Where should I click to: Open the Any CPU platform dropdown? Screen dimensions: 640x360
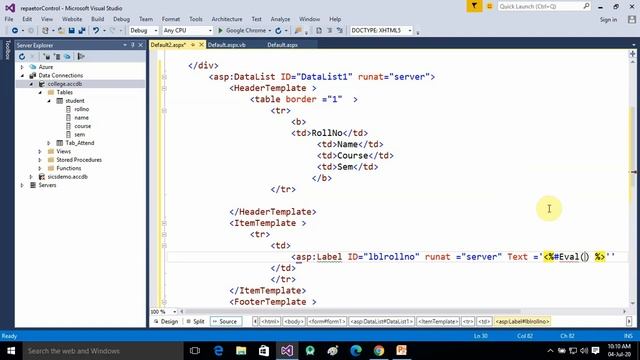coord(187,31)
